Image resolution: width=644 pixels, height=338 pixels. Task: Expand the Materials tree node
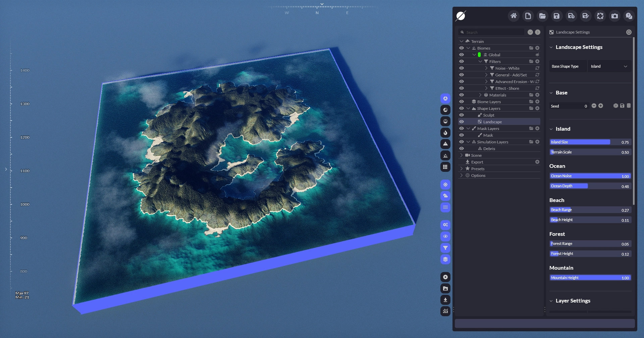[x=480, y=95]
